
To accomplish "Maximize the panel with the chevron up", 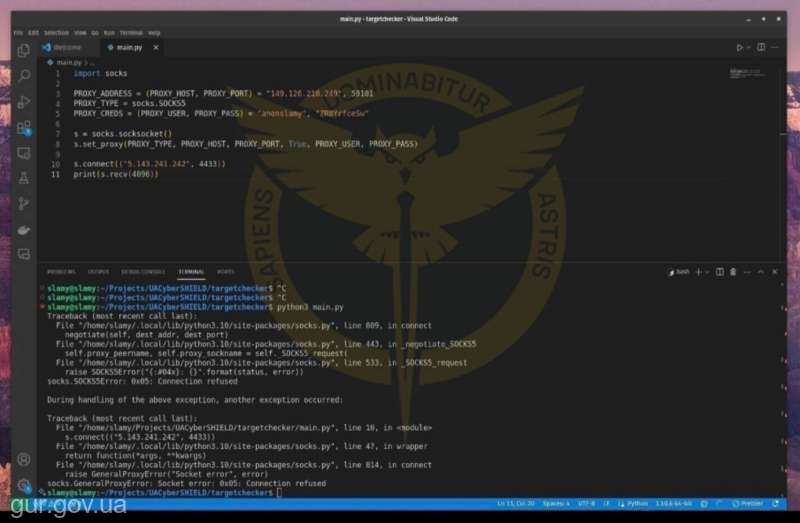I will (x=761, y=272).
